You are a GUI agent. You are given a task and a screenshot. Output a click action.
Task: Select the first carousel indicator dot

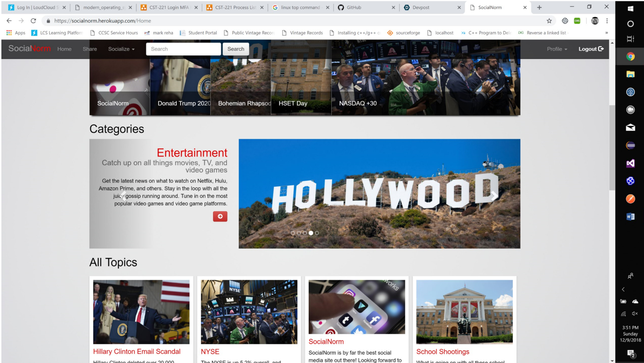click(x=293, y=233)
